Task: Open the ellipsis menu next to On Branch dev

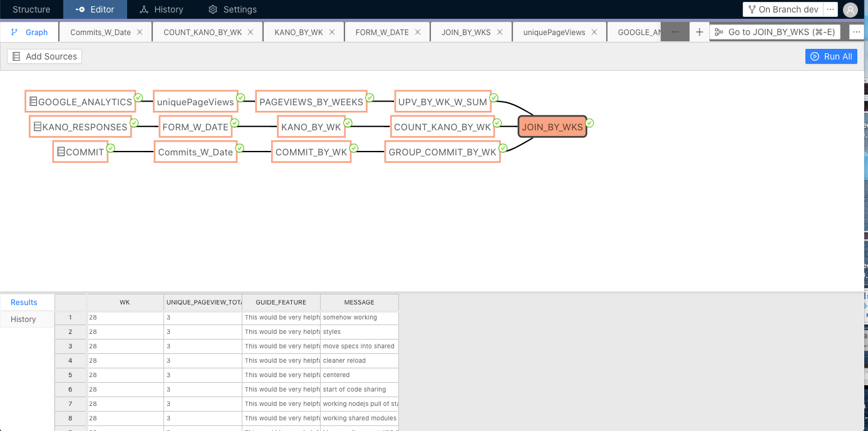Action: click(830, 9)
